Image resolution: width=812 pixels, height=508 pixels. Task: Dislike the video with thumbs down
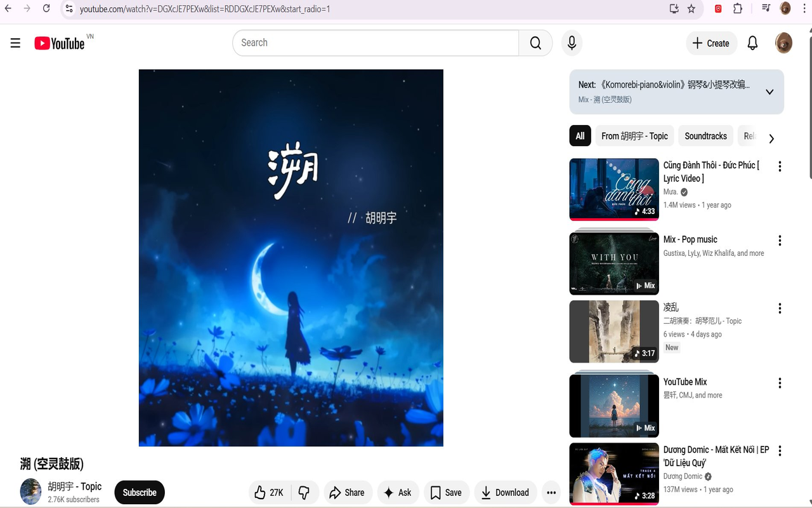[x=304, y=493]
